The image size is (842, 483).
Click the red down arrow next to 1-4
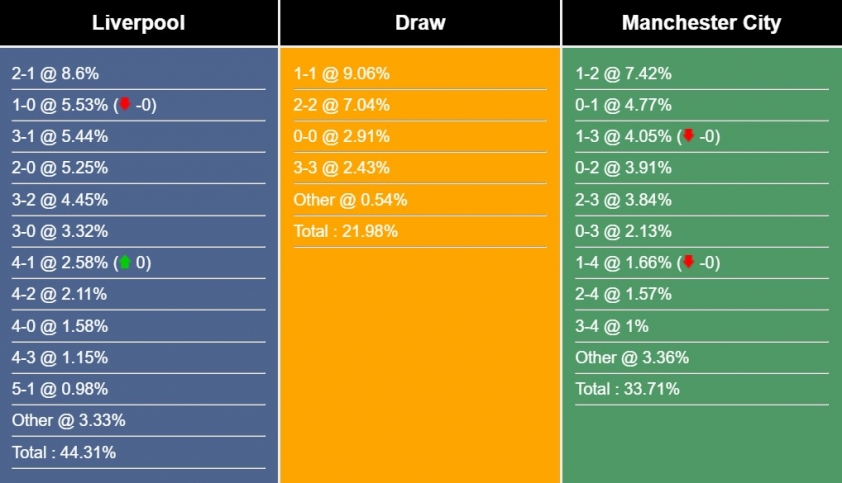[x=688, y=262]
